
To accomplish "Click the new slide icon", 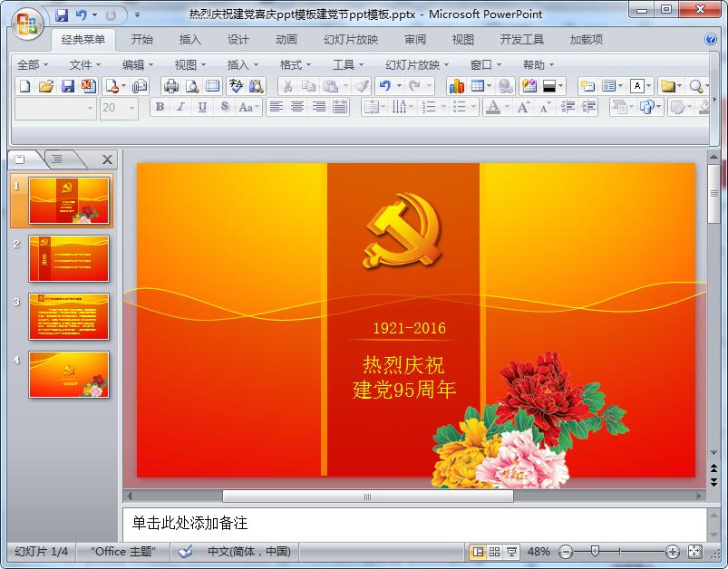I will pos(587,86).
